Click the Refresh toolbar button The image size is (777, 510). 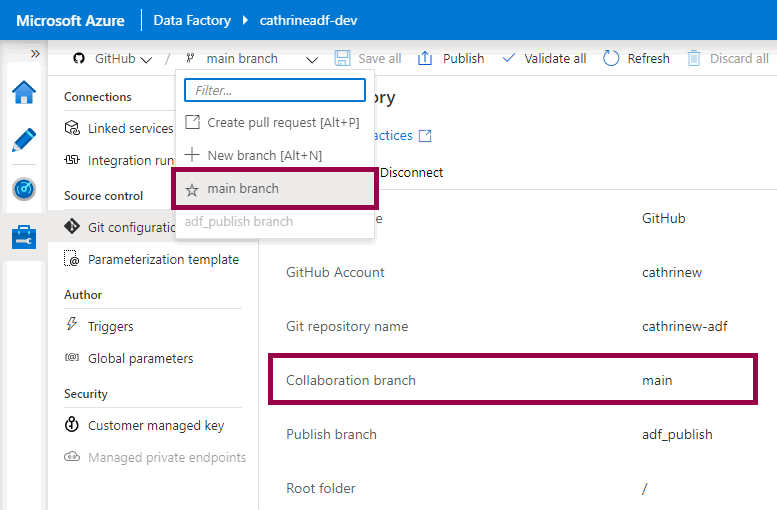636,59
